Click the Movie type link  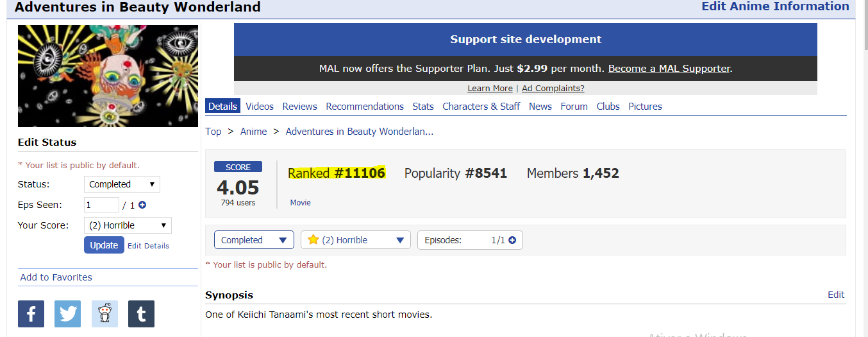[x=301, y=203]
